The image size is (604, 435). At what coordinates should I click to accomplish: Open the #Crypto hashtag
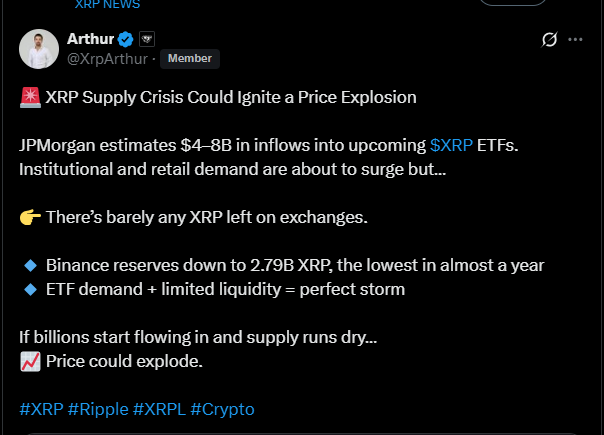click(222, 409)
